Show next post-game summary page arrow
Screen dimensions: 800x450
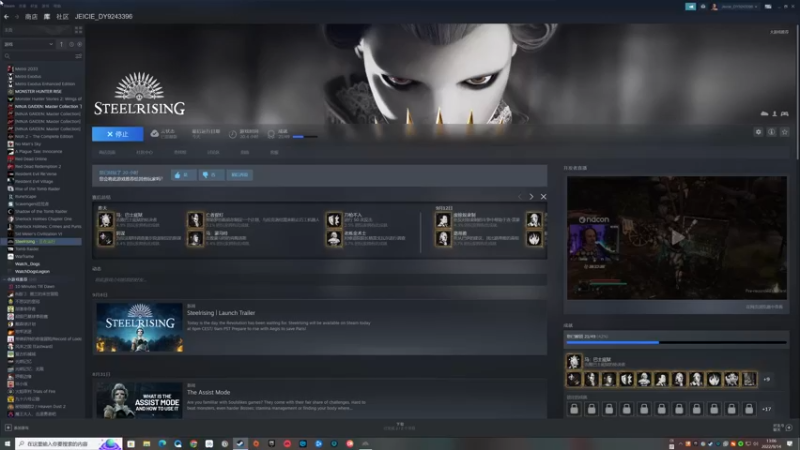pos(531,196)
